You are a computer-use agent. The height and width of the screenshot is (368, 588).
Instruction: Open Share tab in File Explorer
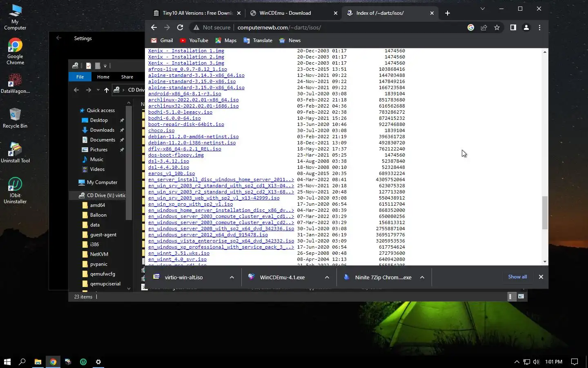tap(127, 77)
